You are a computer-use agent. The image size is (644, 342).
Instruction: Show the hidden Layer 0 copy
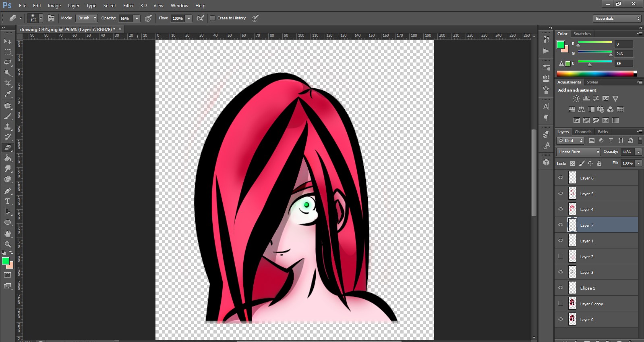point(561,304)
